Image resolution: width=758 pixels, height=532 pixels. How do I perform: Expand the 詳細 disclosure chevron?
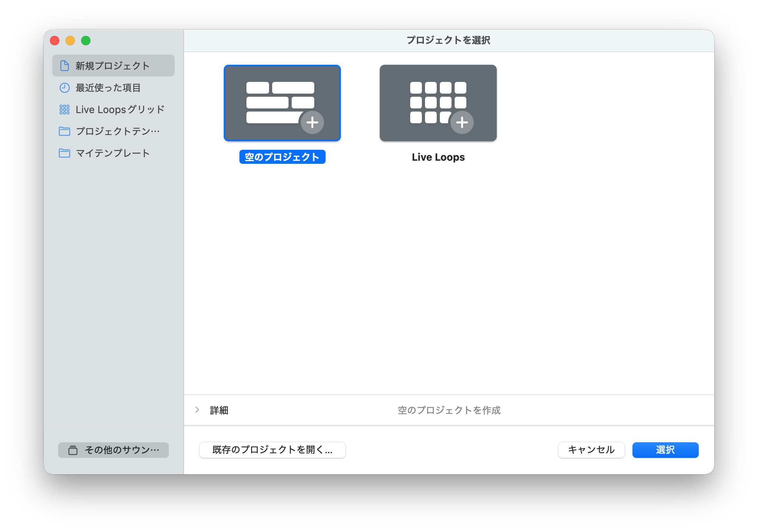(197, 410)
